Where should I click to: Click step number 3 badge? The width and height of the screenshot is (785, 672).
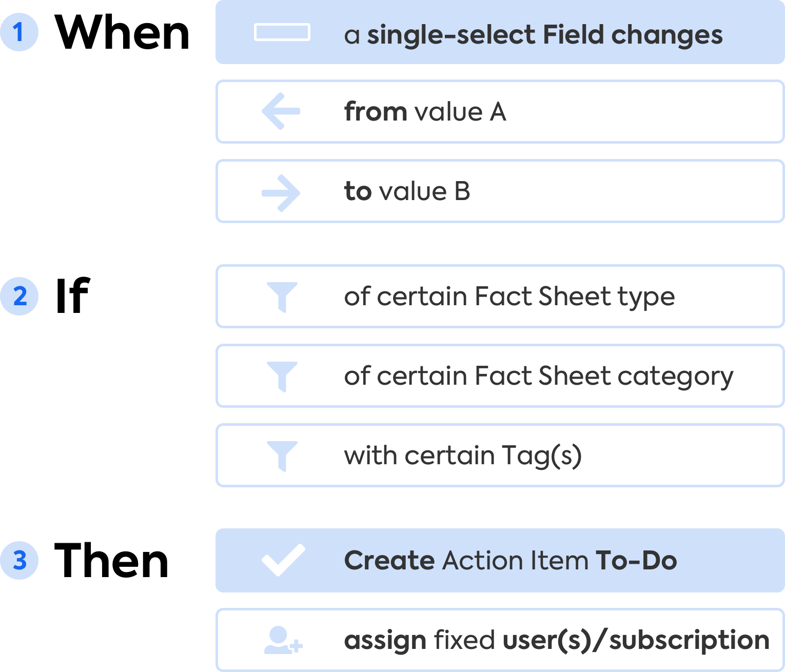click(x=19, y=560)
